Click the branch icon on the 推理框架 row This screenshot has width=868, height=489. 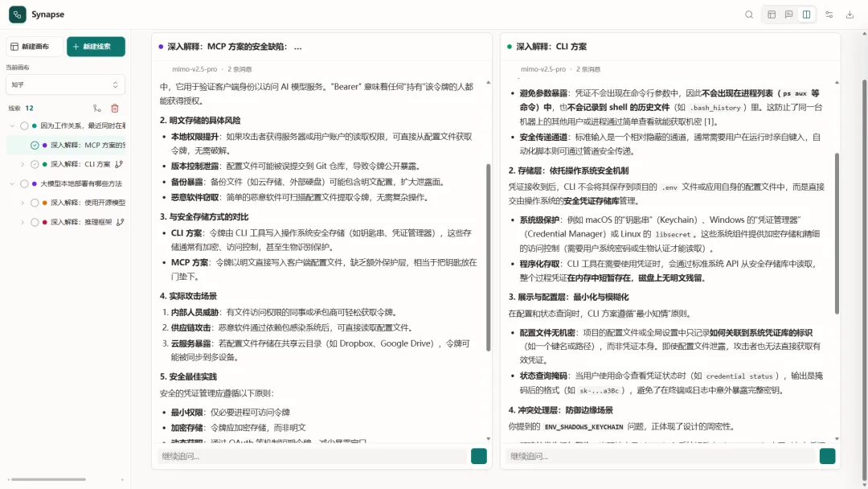click(120, 222)
